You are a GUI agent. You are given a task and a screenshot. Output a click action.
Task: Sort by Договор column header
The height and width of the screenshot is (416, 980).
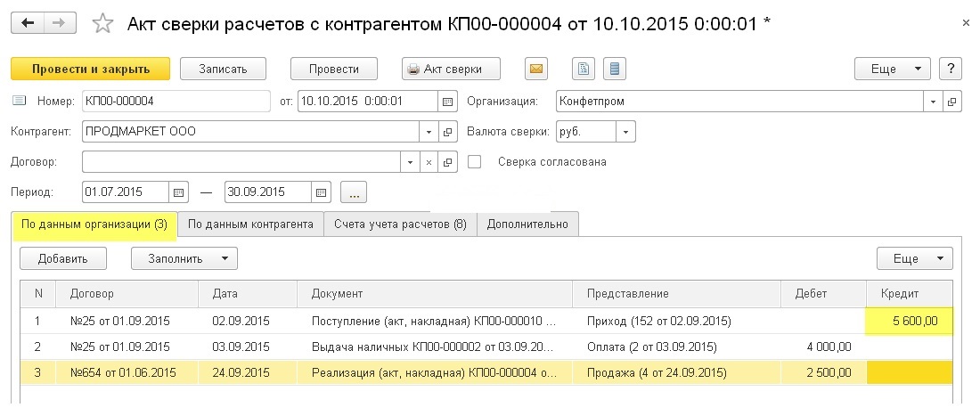point(127,294)
